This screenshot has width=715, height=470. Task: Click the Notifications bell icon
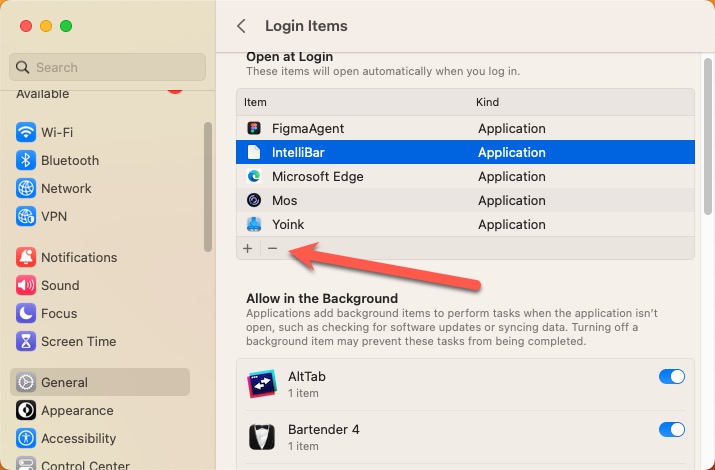(26, 257)
